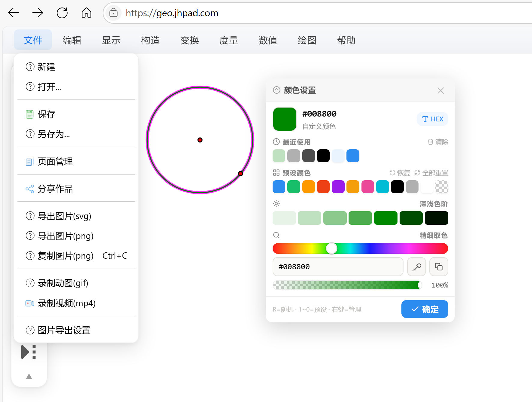
Task: Click the hue slider handle
Action: (332, 248)
